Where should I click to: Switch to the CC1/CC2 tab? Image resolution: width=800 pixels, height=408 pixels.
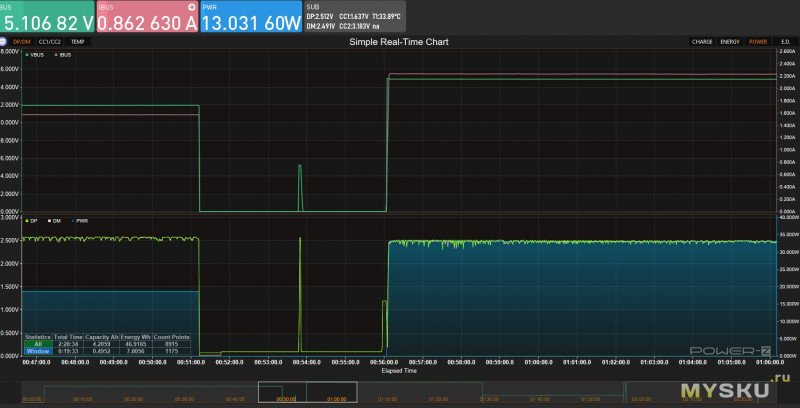[x=50, y=42]
